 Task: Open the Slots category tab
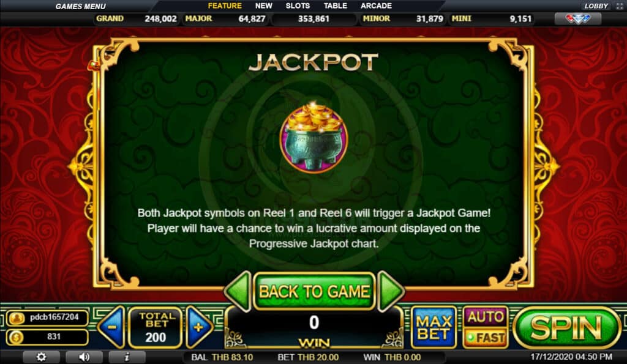click(x=298, y=6)
